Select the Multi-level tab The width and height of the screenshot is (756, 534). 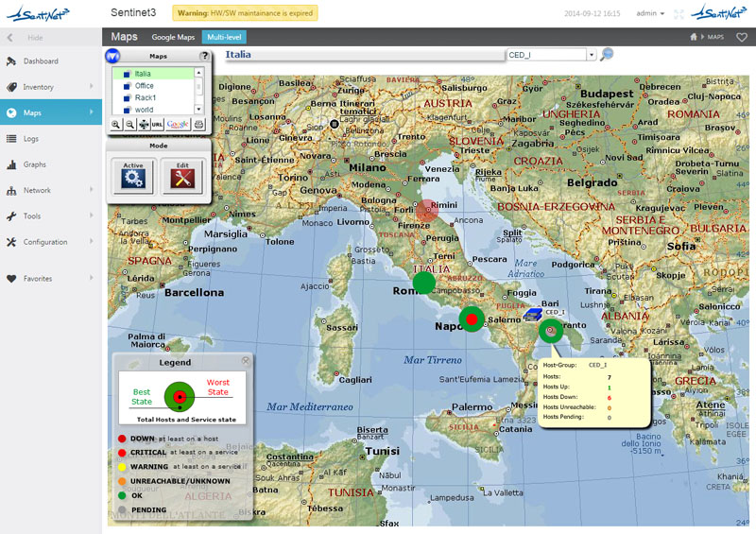tap(224, 37)
